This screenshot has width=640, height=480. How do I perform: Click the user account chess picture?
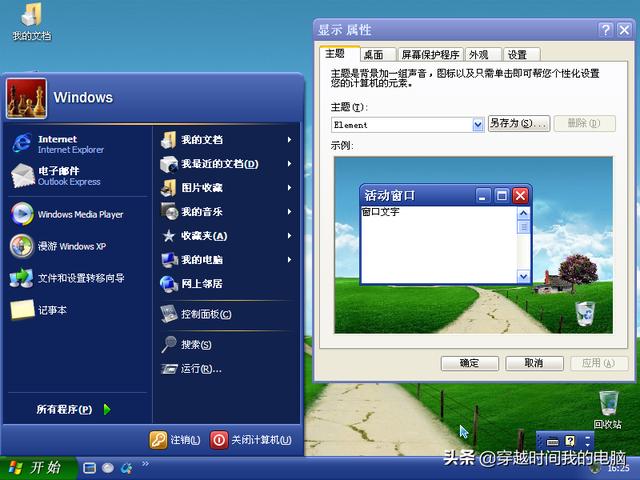click(x=26, y=98)
